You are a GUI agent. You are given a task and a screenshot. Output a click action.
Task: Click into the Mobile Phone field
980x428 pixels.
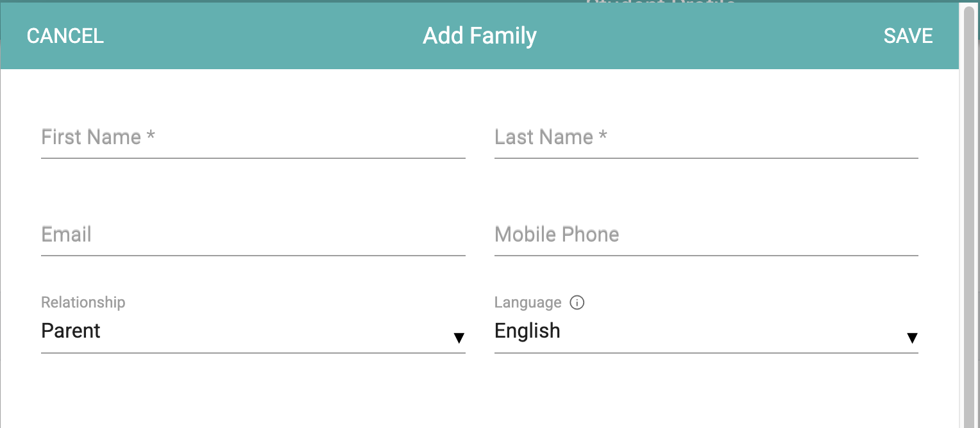[x=706, y=235]
